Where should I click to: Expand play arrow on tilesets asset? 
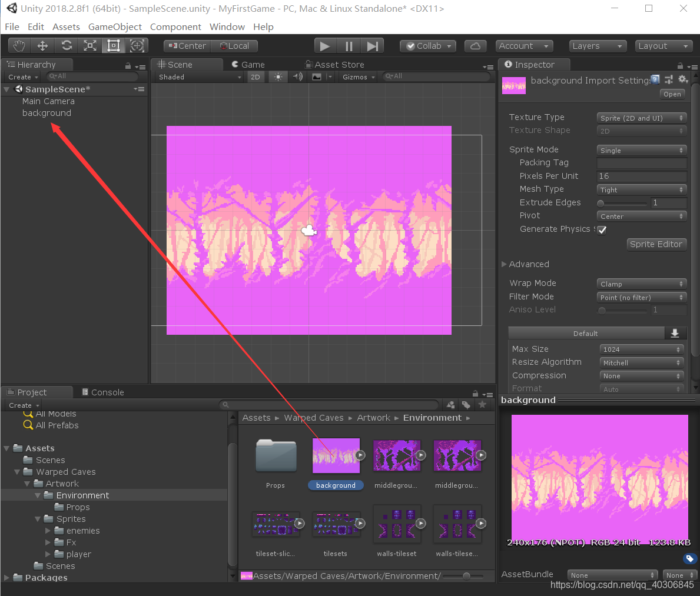(360, 523)
